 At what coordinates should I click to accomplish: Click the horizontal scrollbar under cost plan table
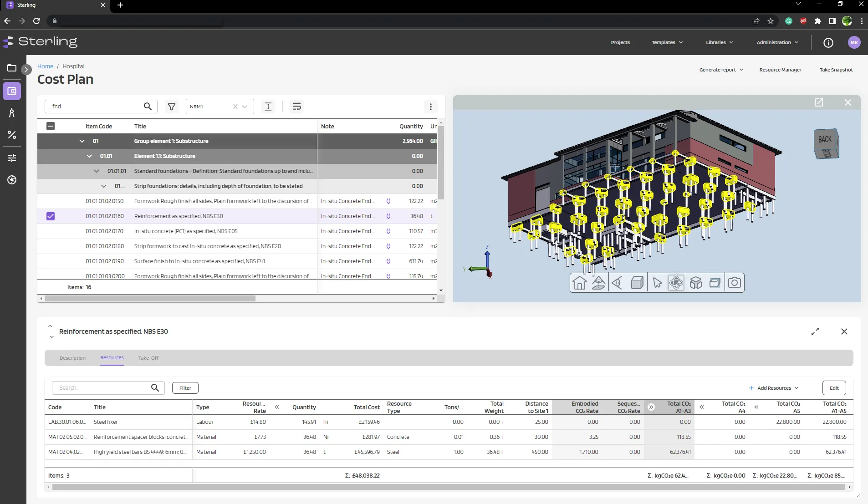click(150, 299)
